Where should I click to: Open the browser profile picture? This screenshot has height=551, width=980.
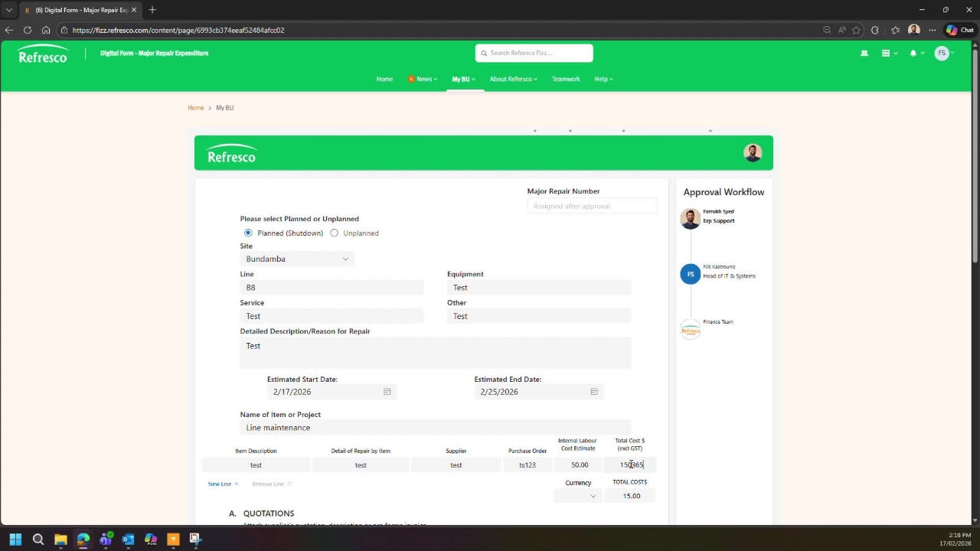tap(913, 30)
